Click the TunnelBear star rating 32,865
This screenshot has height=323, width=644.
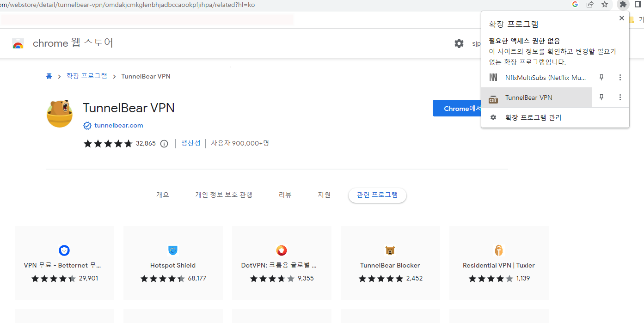(x=120, y=144)
